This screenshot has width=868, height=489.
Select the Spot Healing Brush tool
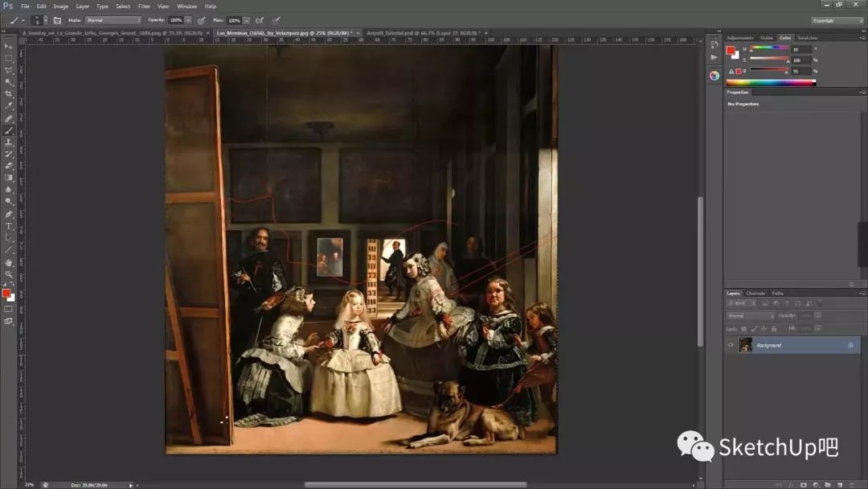tap(8, 118)
